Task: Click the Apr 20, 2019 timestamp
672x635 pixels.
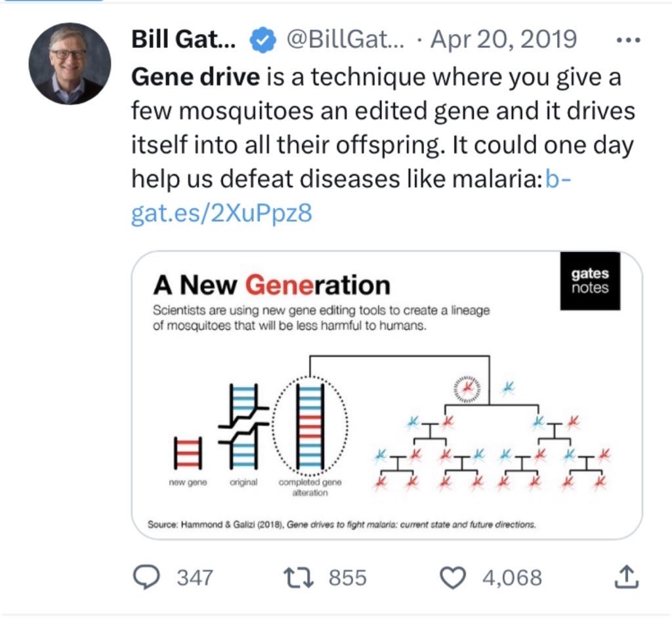Action: point(503,40)
